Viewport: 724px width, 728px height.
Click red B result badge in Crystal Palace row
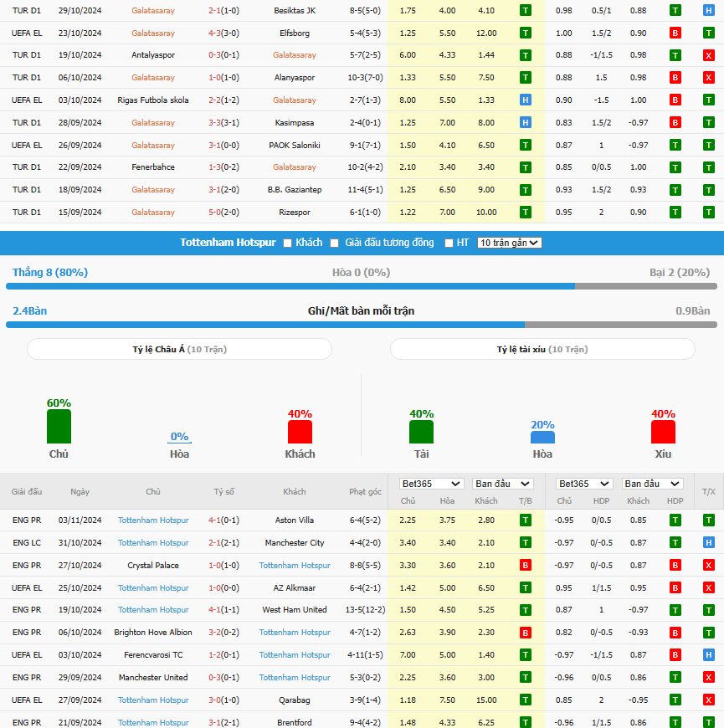(x=526, y=565)
